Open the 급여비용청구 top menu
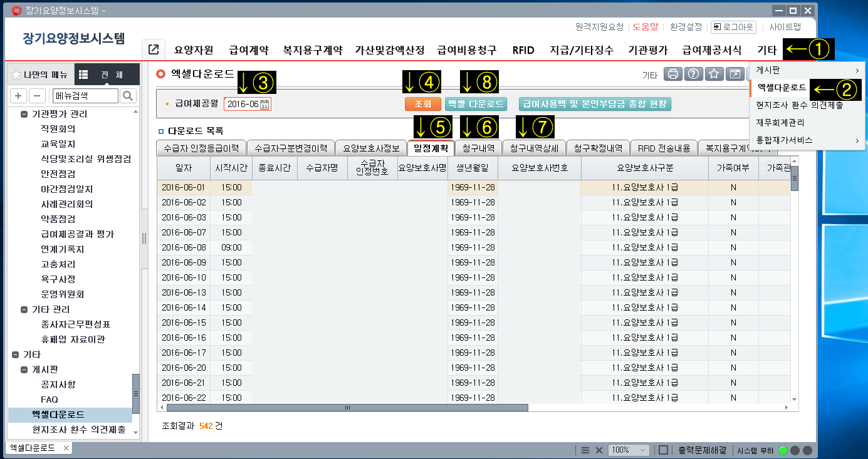Screen dimensions: 868x459 point(467,50)
